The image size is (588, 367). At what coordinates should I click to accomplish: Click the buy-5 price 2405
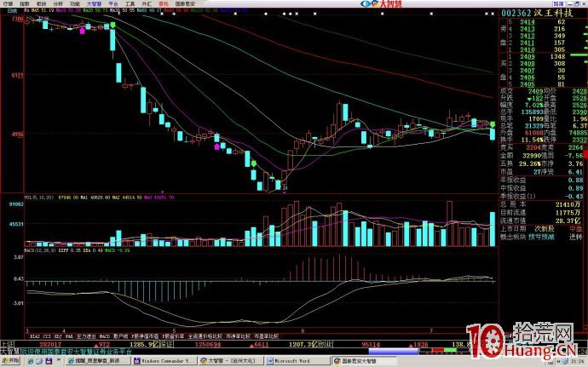[x=527, y=84]
